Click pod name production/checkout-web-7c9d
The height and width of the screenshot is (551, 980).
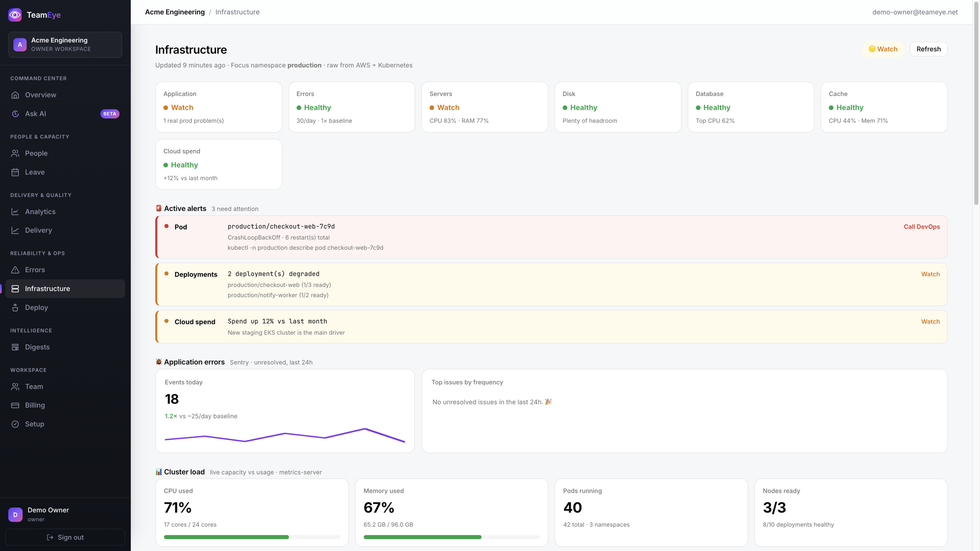click(x=281, y=226)
